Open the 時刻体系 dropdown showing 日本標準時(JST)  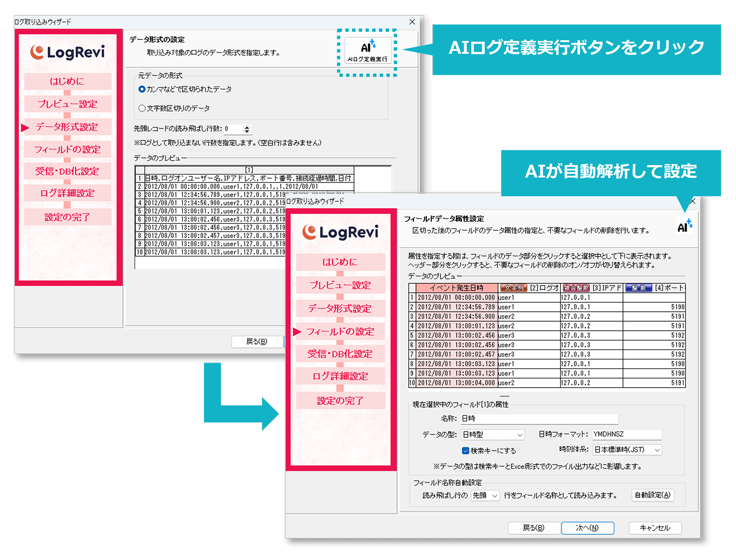[x=627, y=450]
